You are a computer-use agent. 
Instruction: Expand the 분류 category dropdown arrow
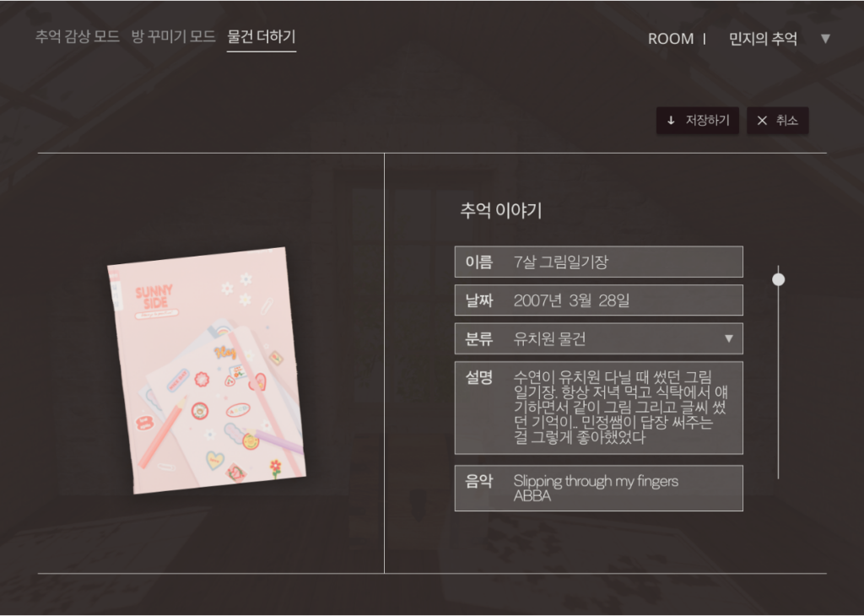pyautogui.click(x=728, y=338)
